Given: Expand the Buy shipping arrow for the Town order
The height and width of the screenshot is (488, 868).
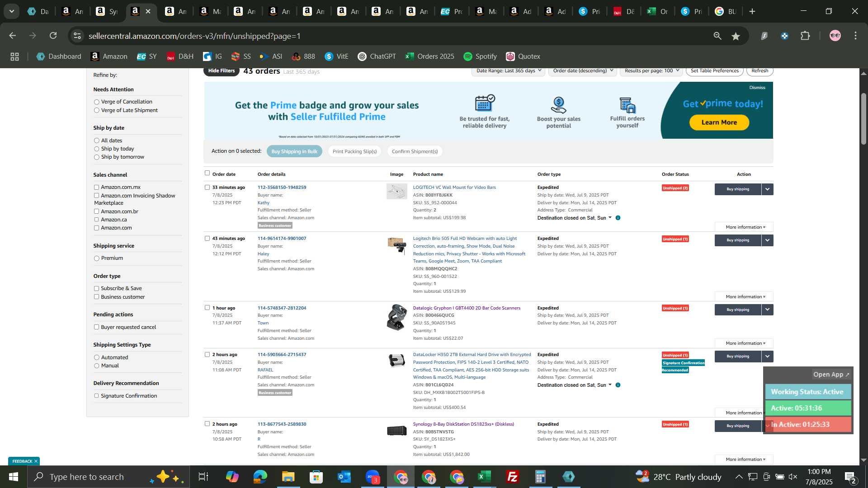Looking at the screenshot, I should (x=768, y=310).
